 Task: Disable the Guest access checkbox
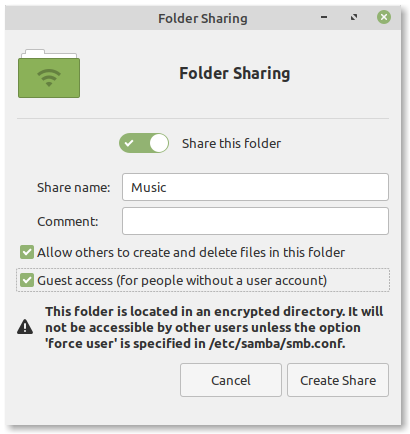(27, 280)
